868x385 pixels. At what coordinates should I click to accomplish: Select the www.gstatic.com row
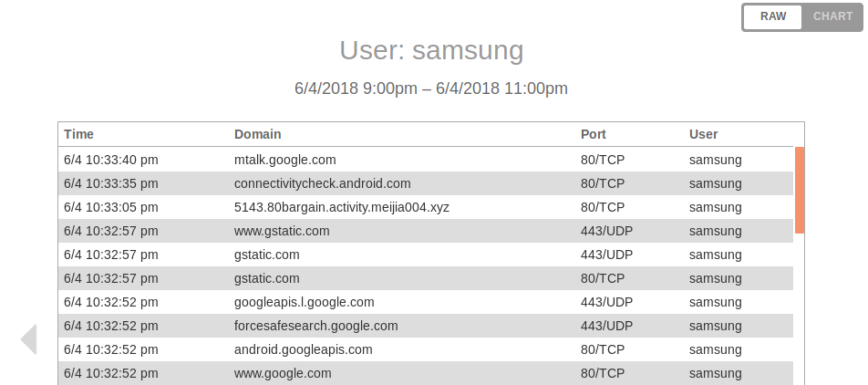tap(282, 231)
